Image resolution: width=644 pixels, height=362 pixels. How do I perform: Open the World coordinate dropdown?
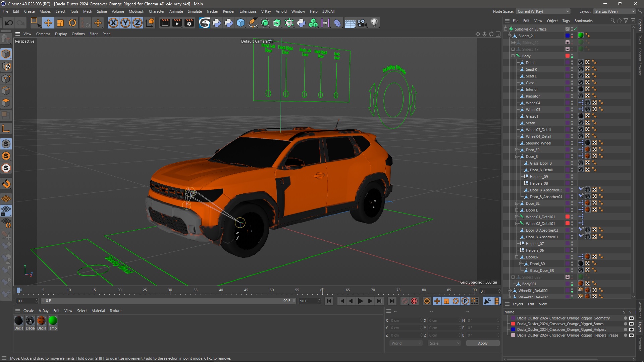point(406,343)
